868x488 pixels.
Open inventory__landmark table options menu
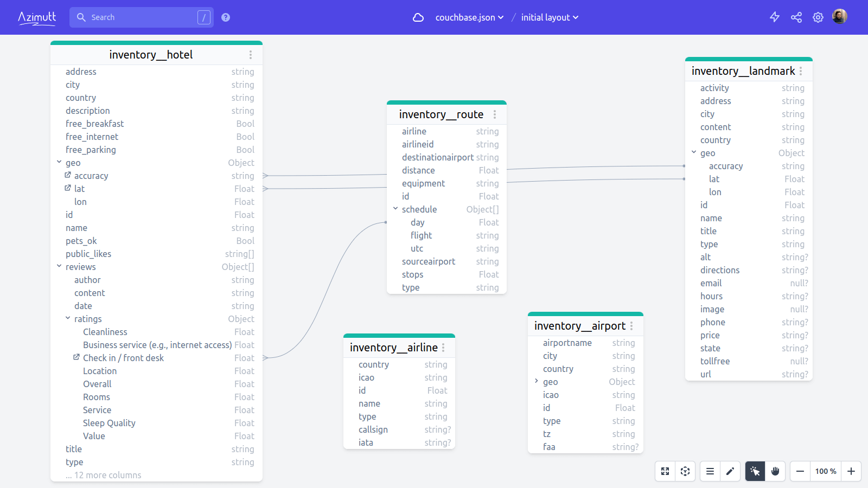tap(801, 71)
